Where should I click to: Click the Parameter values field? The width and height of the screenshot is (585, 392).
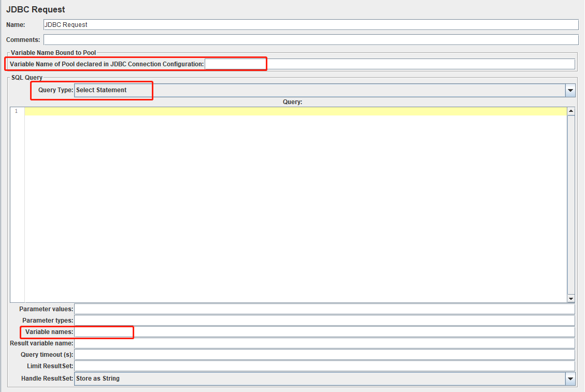[x=324, y=309]
